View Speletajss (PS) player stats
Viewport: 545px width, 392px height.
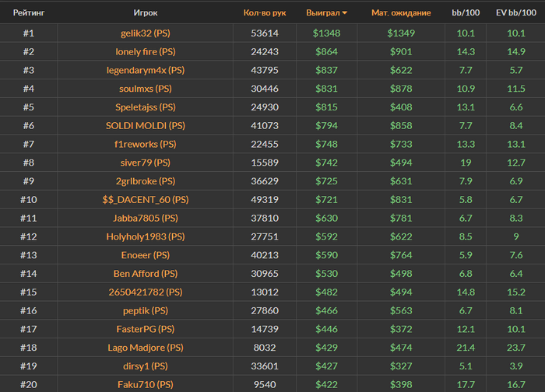pos(146,107)
